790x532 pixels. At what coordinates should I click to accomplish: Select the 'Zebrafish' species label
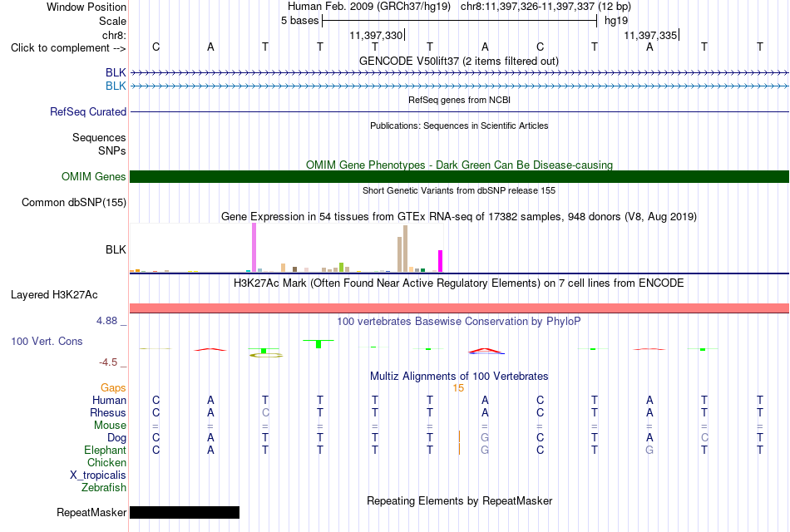104,488
